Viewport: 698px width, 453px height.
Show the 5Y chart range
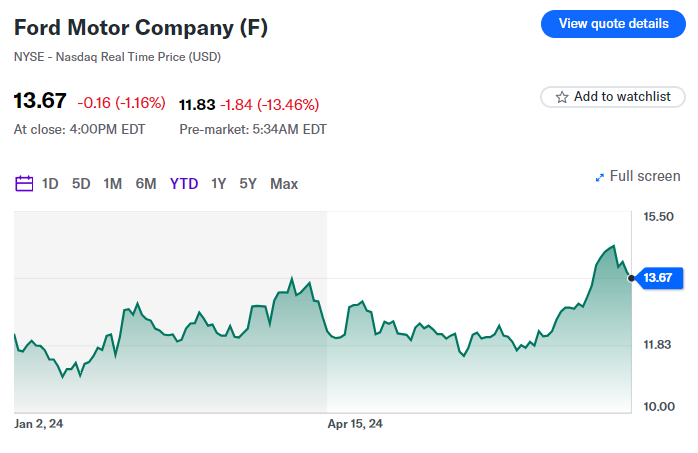248,183
